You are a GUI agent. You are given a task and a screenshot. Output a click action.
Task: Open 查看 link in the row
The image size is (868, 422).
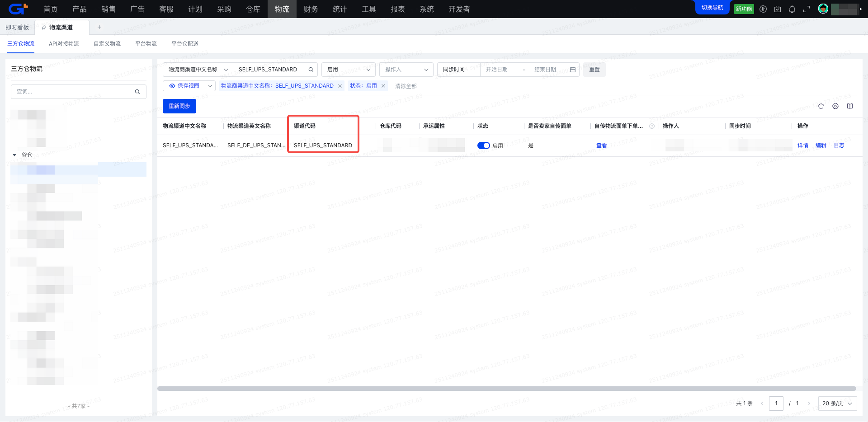602,145
